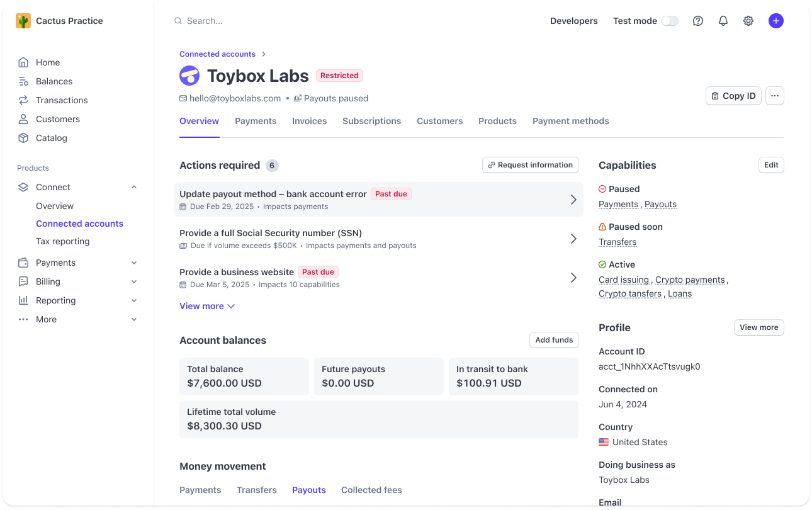The height and width of the screenshot is (510, 812).
Task: Open Tax reporting in sidebar
Action: 63,241
